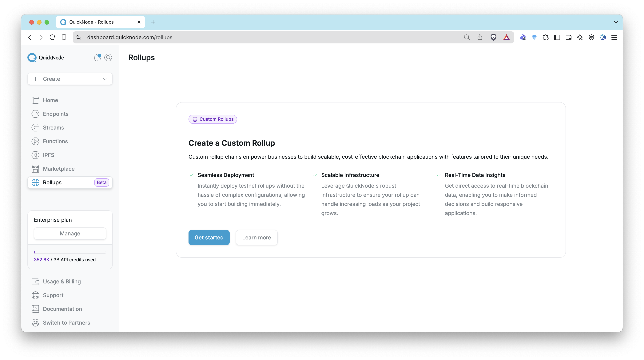This screenshot has width=644, height=360.
Task: Open the browser hamburger menu
Action: click(x=614, y=37)
